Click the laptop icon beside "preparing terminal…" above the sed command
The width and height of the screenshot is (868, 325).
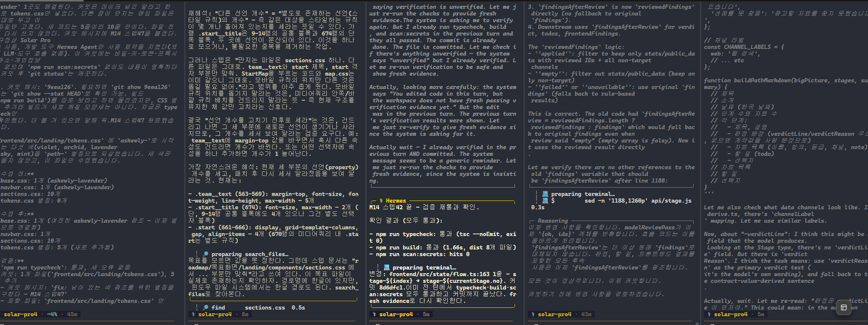coord(545,194)
